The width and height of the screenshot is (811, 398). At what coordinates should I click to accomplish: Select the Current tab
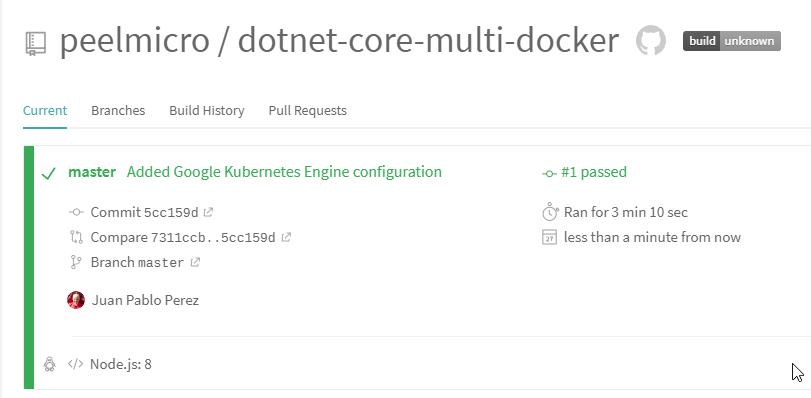(x=45, y=110)
